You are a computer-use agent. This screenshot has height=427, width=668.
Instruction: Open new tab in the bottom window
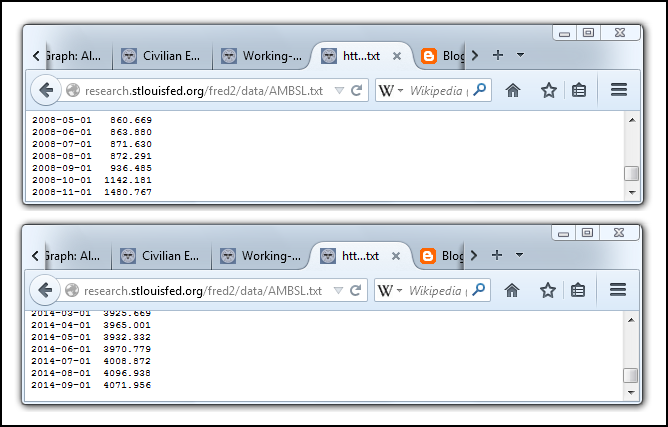(497, 255)
